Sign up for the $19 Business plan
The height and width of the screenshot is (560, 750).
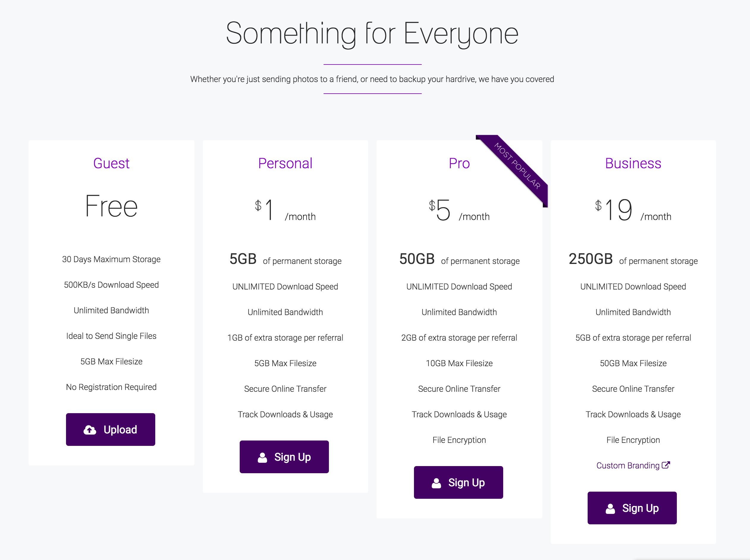(632, 508)
